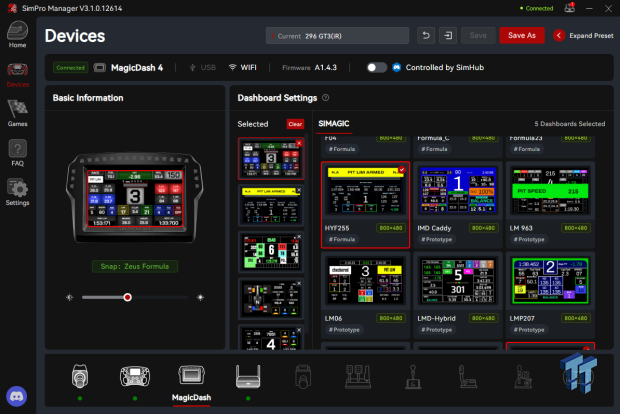Open the Settings gear in sidebar
The height and width of the screenshot is (414, 620).
point(17,192)
